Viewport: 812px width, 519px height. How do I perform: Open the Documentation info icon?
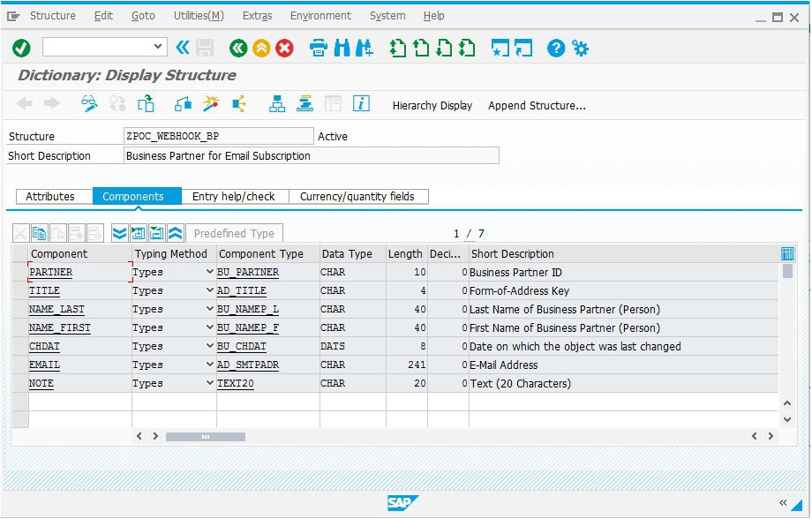pos(361,103)
